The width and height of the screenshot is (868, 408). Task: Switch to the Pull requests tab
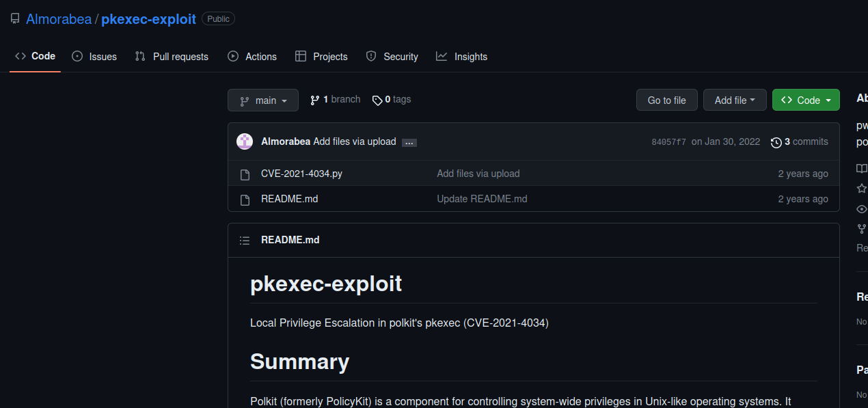(172, 57)
